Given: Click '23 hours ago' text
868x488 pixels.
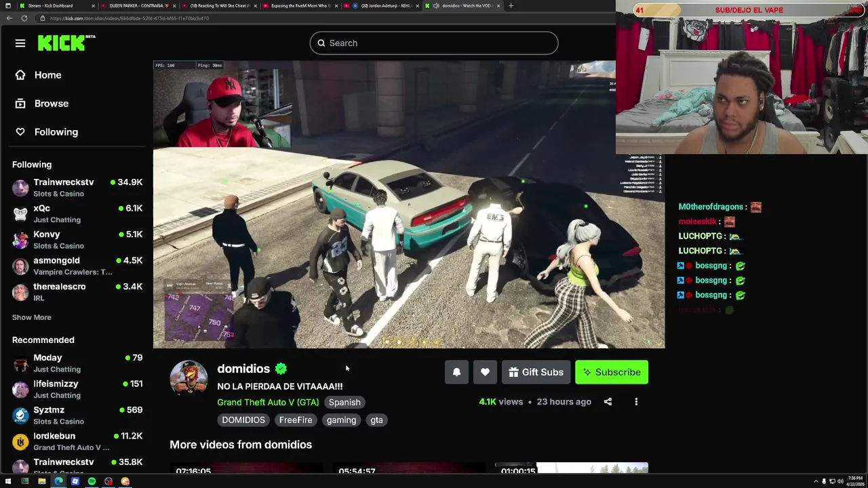Looking at the screenshot, I should tap(564, 402).
